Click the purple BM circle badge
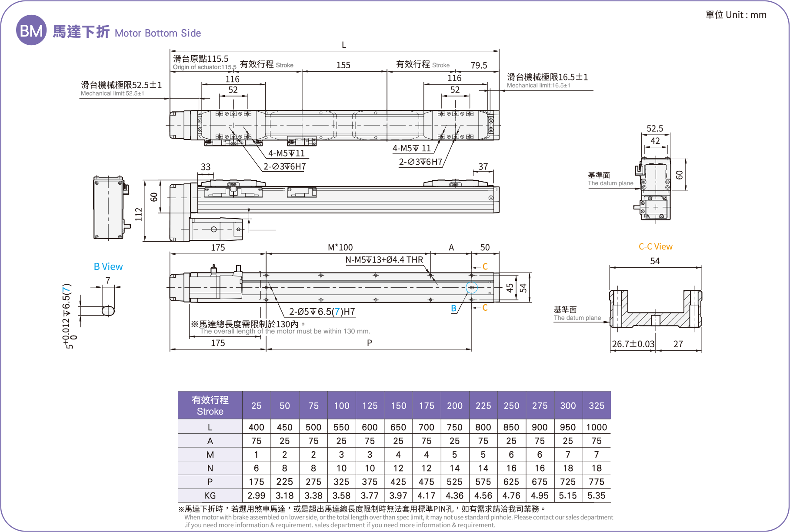This screenshot has height=532, width=790. [x=31, y=30]
